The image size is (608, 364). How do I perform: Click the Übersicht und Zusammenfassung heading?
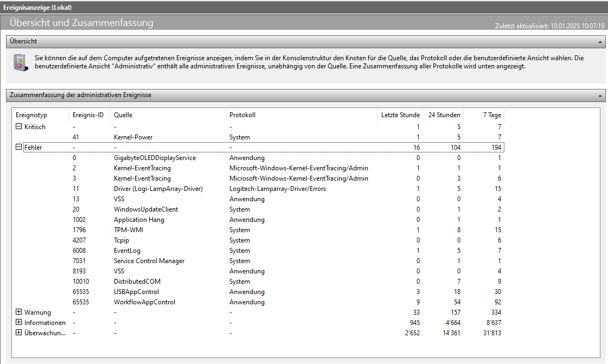coord(81,22)
